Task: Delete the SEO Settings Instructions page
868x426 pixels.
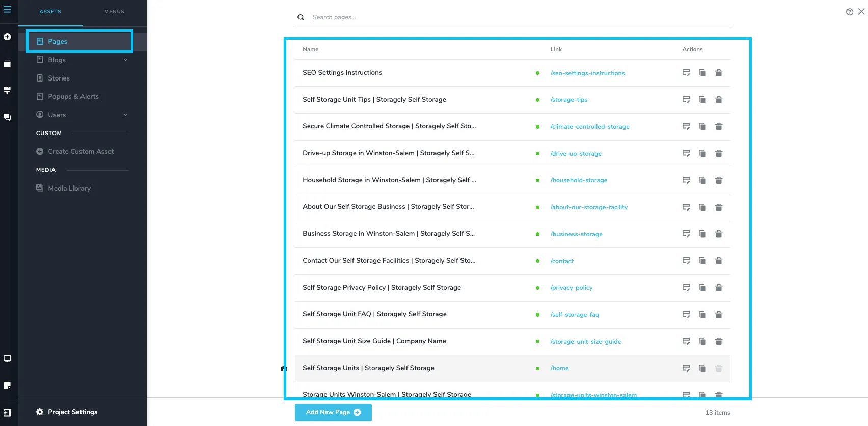Action: coord(719,73)
